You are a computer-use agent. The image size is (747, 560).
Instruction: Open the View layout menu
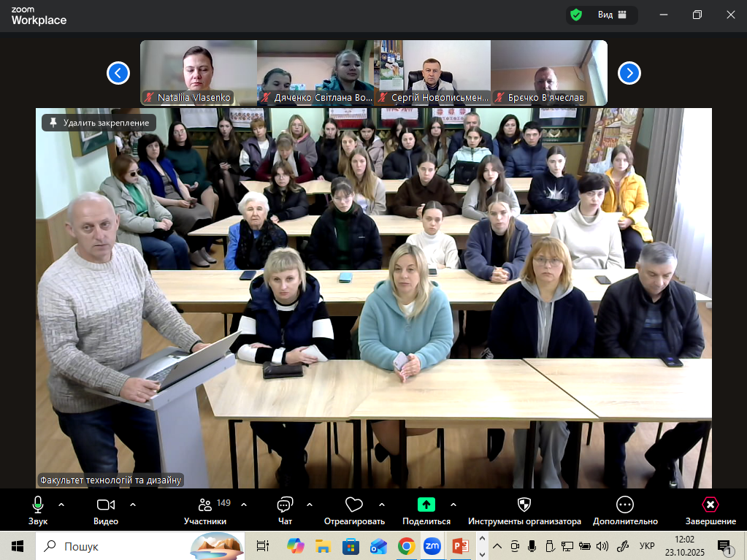click(x=612, y=15)
